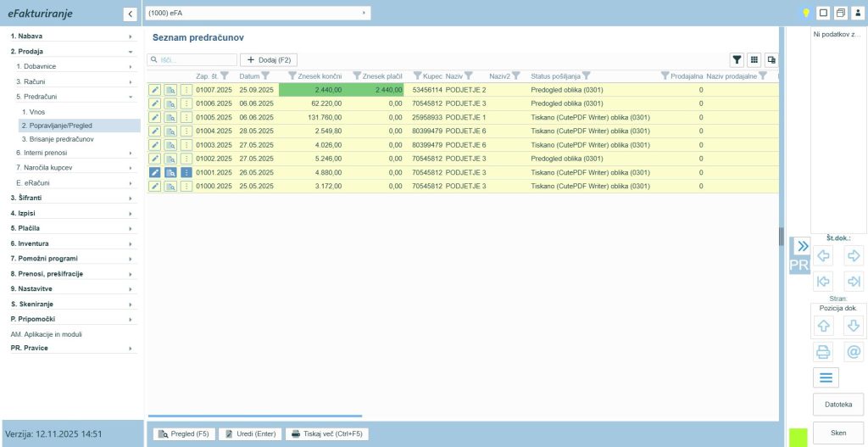Jump to first document arrow icon
868x447 pixels.
coord(823,282)
